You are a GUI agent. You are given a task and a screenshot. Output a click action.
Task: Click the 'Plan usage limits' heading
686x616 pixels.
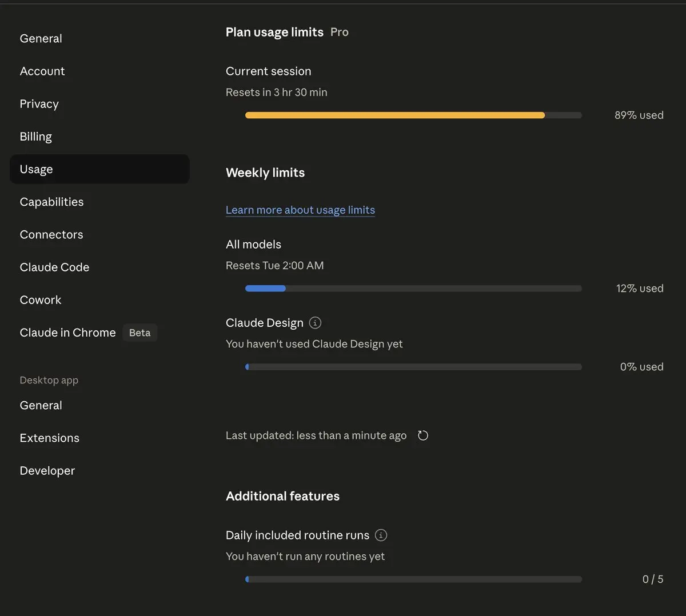click(275, 32)
